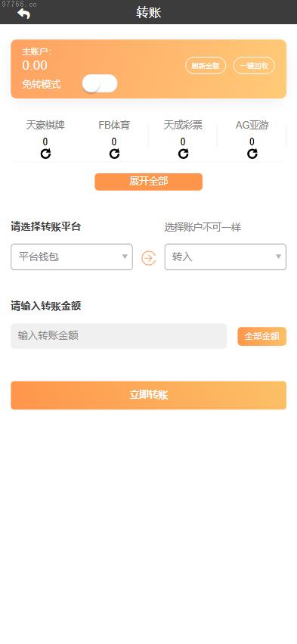Image resolution: width=297 pixels, height=644 pixels.
Task: Select the 天成彩票 platform label
Action: pyautogui.click(x=183, y=126)
